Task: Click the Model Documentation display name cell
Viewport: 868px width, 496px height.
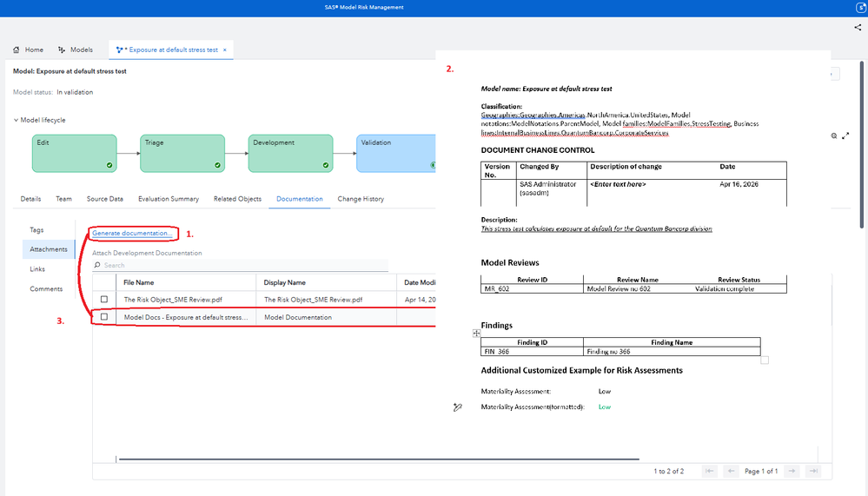Action: [298, 317]
